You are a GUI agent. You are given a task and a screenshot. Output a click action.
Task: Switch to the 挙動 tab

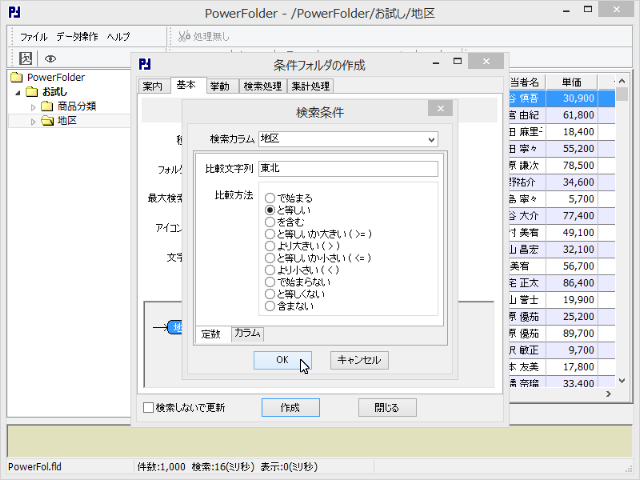(x=220, y=86)
